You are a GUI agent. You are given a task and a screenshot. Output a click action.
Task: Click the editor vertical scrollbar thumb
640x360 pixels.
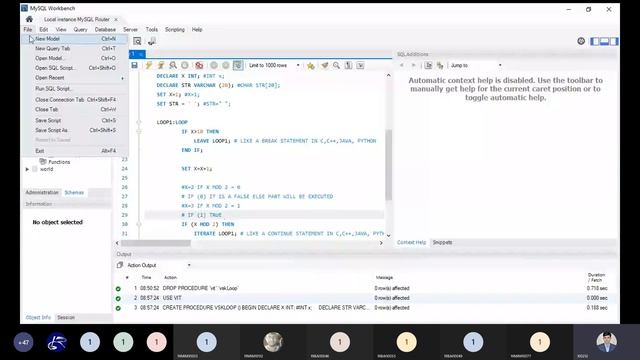(389, 164)
